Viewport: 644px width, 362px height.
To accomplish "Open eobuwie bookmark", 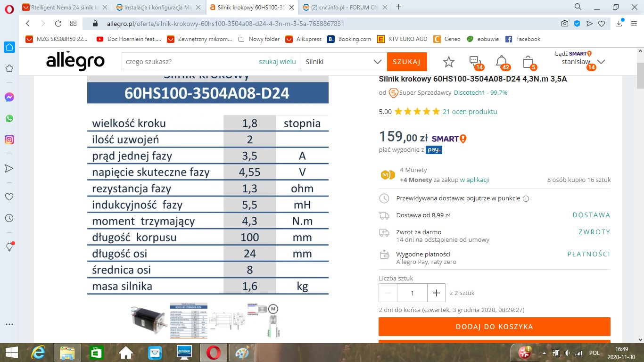I will pos(483,39).
